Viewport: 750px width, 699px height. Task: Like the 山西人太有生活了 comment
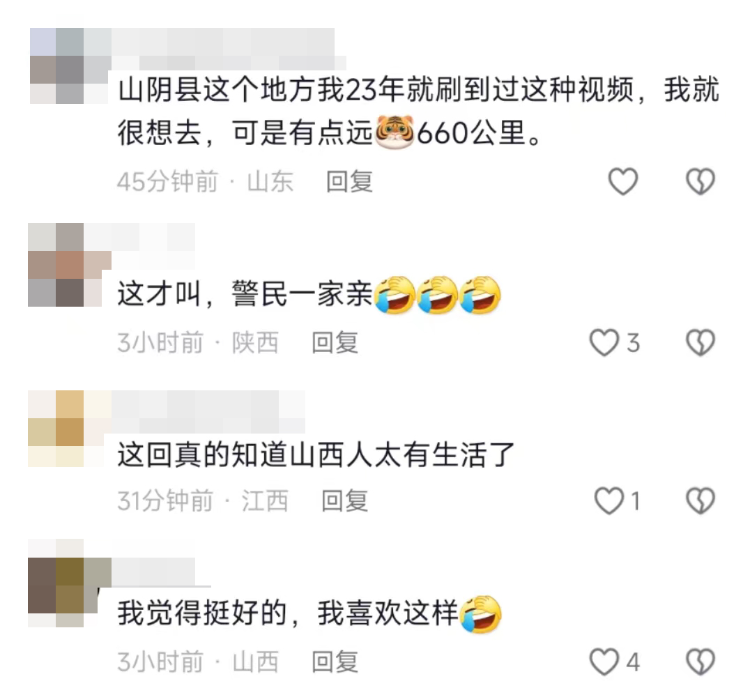pyautogui.click(x=609, y=500)
